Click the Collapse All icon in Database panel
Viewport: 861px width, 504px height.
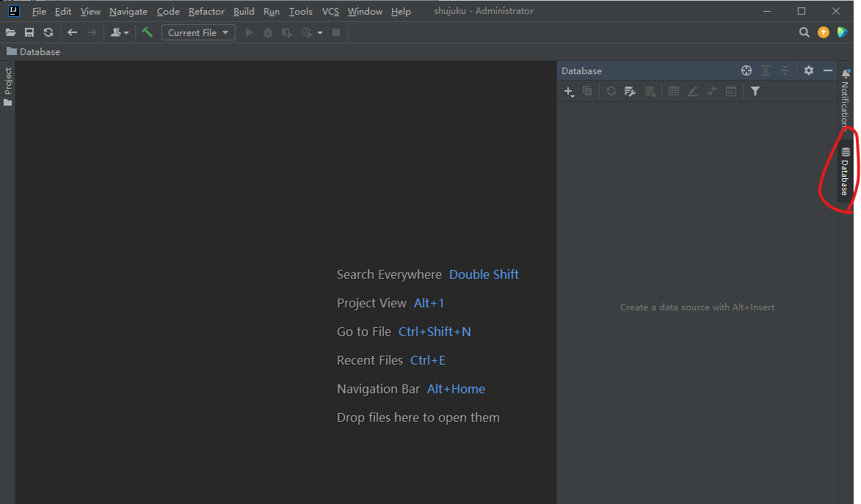(785, 70)
